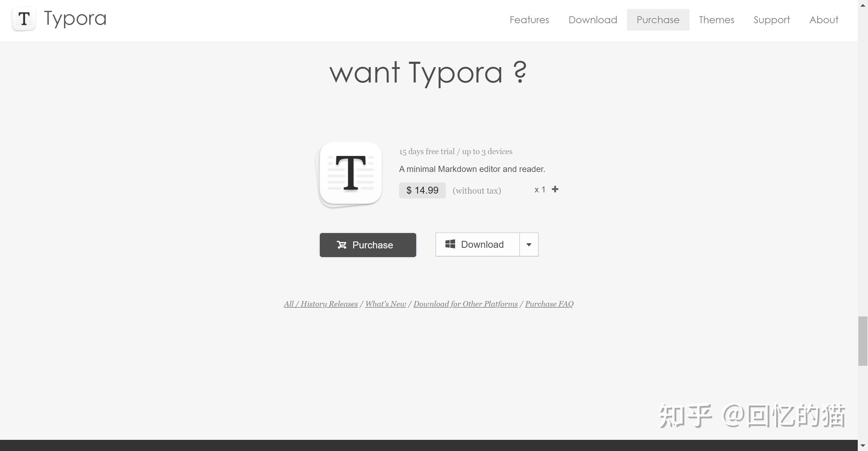Click the $ 14.99 price tag

click(422, 191)
